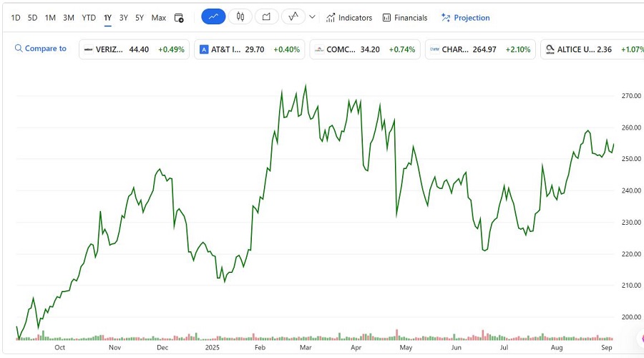
Task: Select the 5D time range
Action: [32, 18]
